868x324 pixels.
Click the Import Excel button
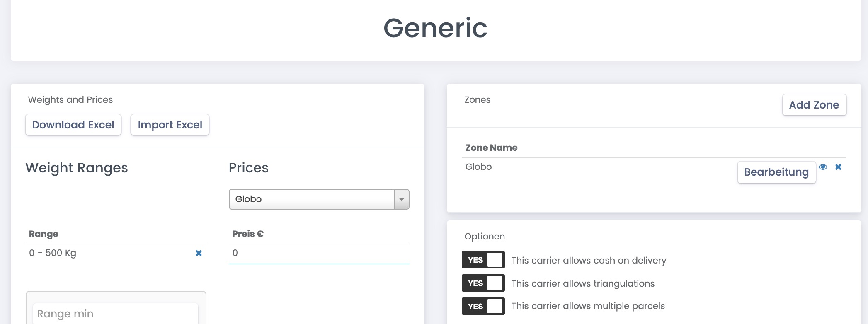tap(170, 125)
